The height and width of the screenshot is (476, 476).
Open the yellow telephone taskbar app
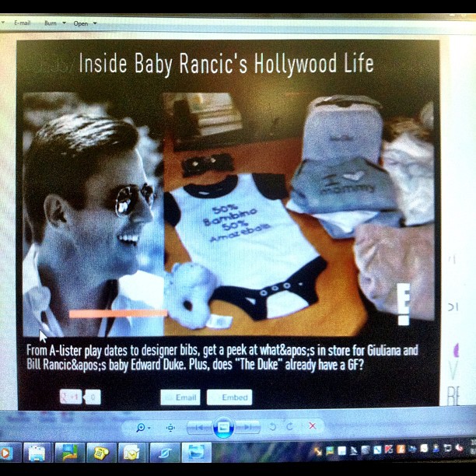[101, 453]
